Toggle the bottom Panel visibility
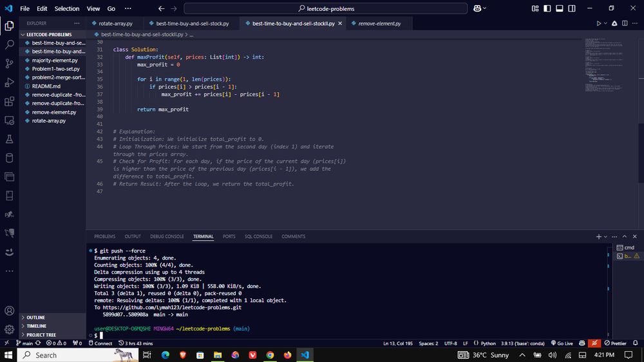 (560, 8)
